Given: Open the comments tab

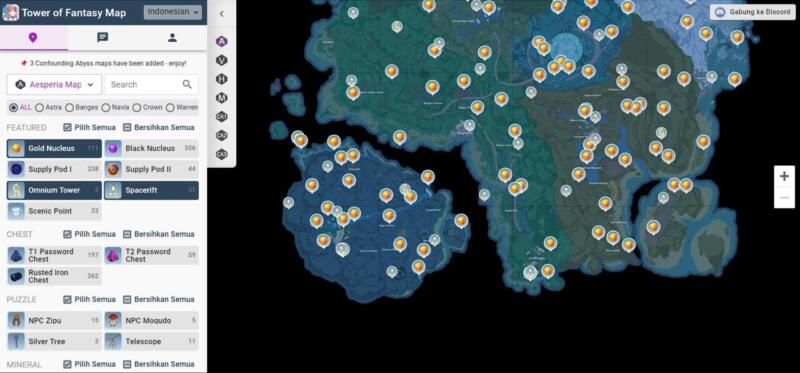Looking at the screenshot, I should tap(103, 38).
